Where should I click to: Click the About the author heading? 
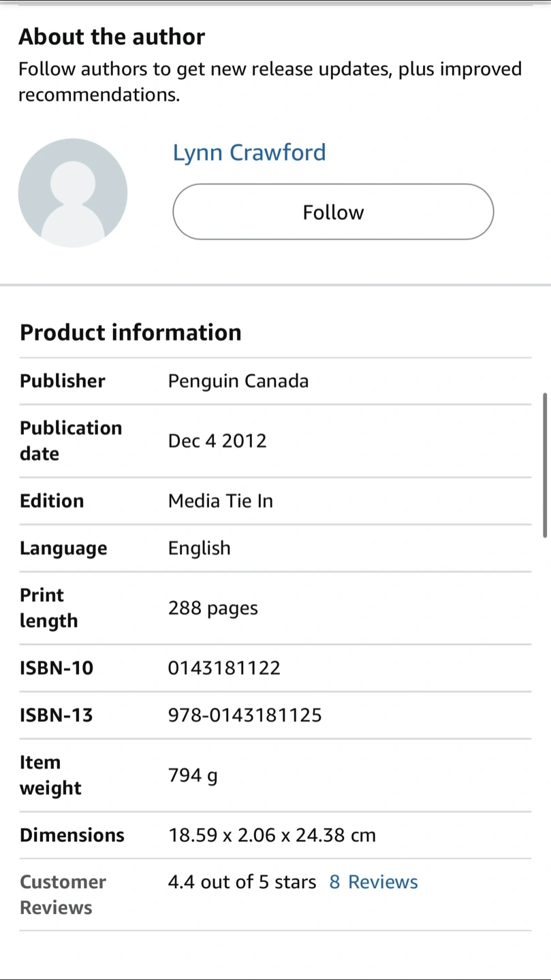tap(112, 37)
